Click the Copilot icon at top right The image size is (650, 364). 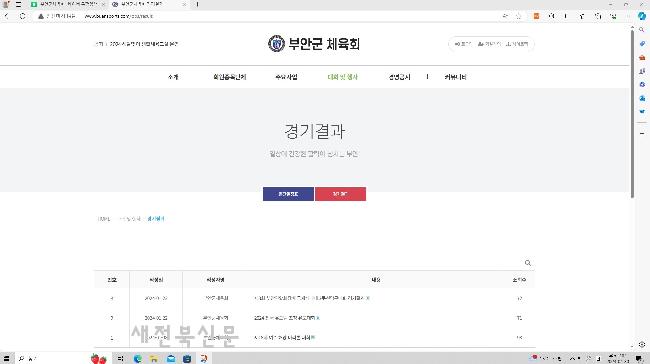coord(642,16)
